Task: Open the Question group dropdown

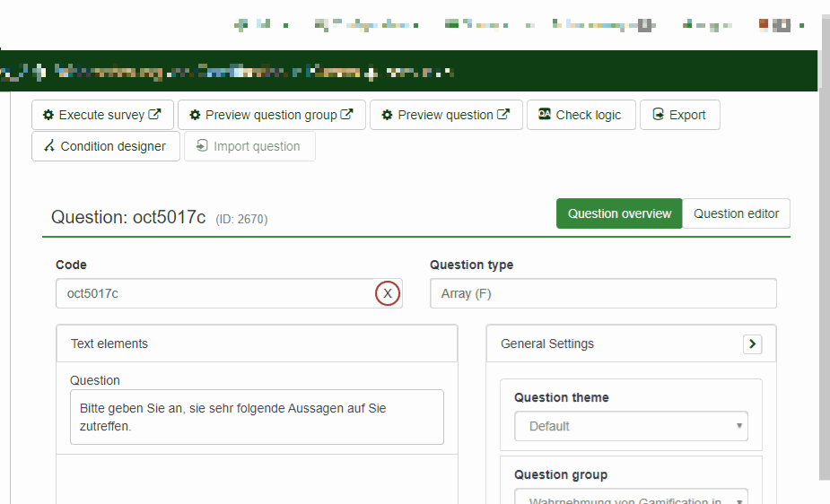Action: coord(631,497)
